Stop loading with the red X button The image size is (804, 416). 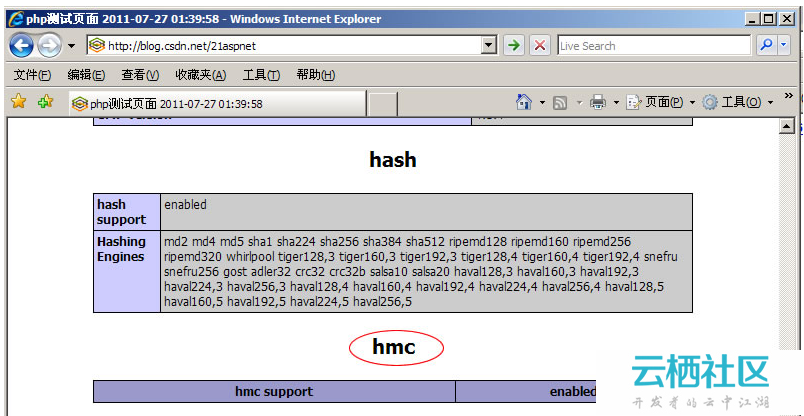(x=539, y=46)
